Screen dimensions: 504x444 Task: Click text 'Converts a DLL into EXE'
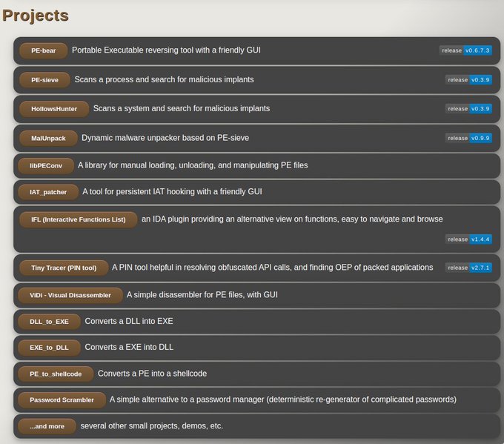(x=129, y=321)
